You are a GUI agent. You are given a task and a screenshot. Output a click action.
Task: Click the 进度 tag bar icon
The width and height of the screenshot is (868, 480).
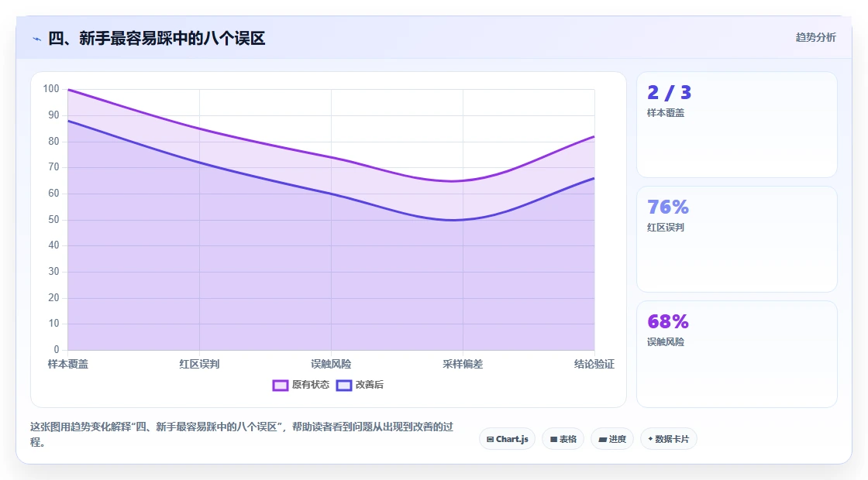click(x=602, y=440)
